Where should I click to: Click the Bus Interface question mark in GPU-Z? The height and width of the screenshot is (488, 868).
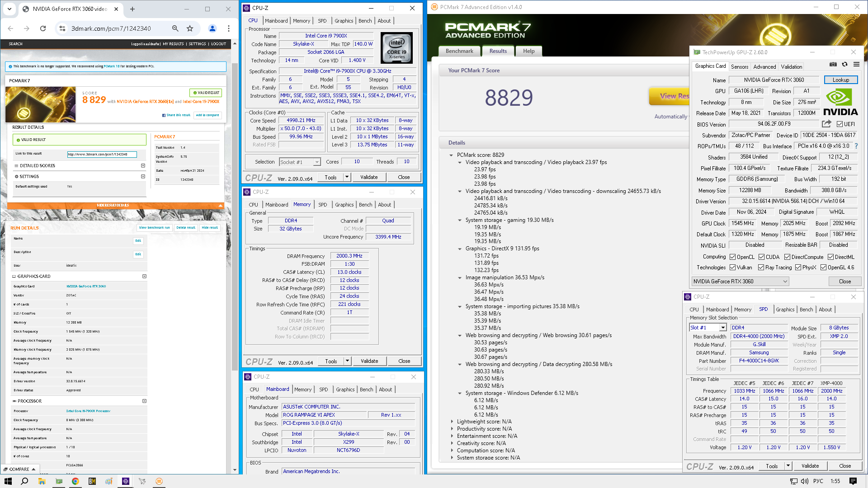pos(856,146)
